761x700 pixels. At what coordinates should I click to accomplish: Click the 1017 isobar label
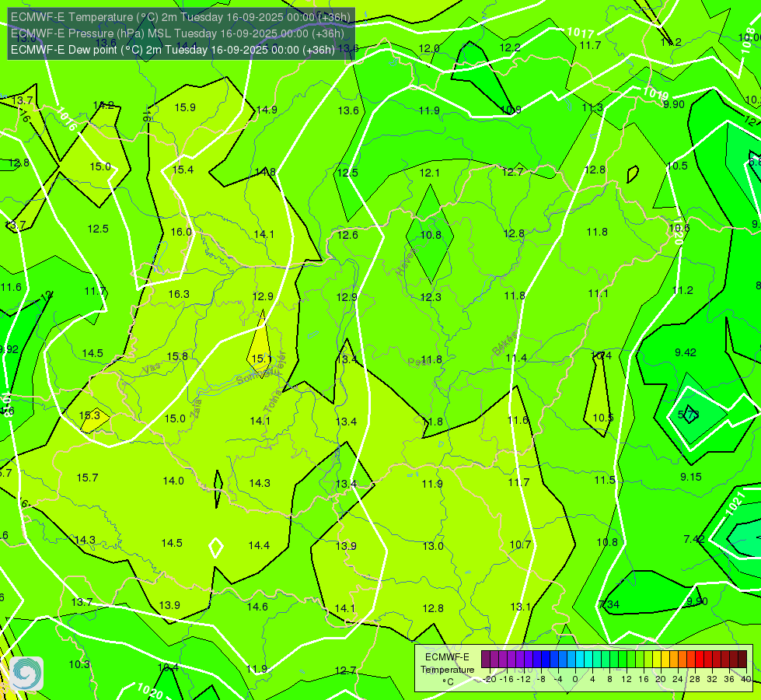(x=581, y=33)
